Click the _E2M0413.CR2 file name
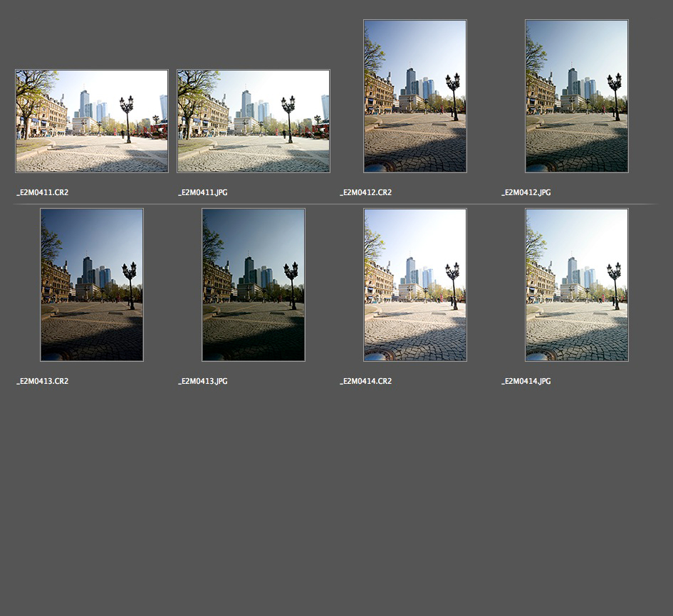This screenshot has width=673, height=616. coord(43,382)
